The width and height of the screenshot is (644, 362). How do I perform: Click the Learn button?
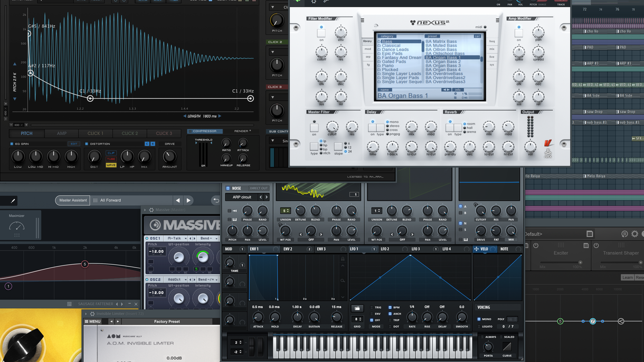[x=627, y=278]
